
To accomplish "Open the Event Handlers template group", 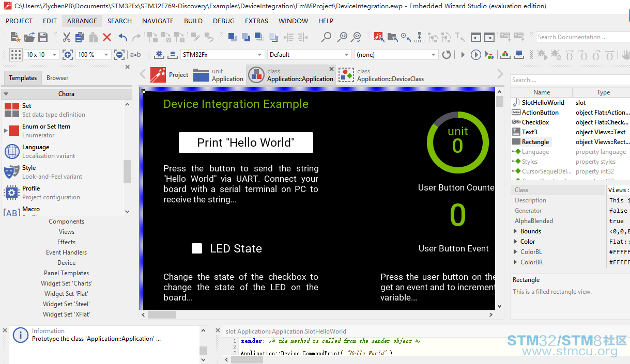I will coord(66,252).
